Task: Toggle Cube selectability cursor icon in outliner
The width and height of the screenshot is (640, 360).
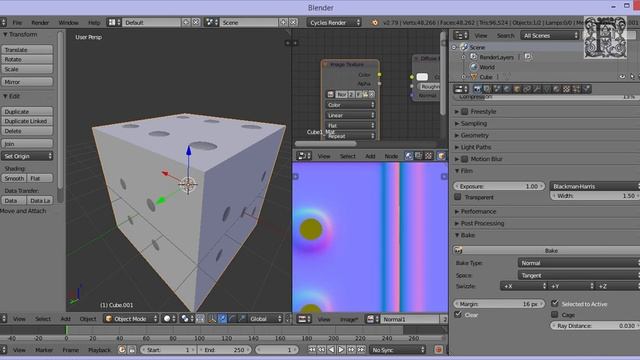Action: tap(632, 77)
